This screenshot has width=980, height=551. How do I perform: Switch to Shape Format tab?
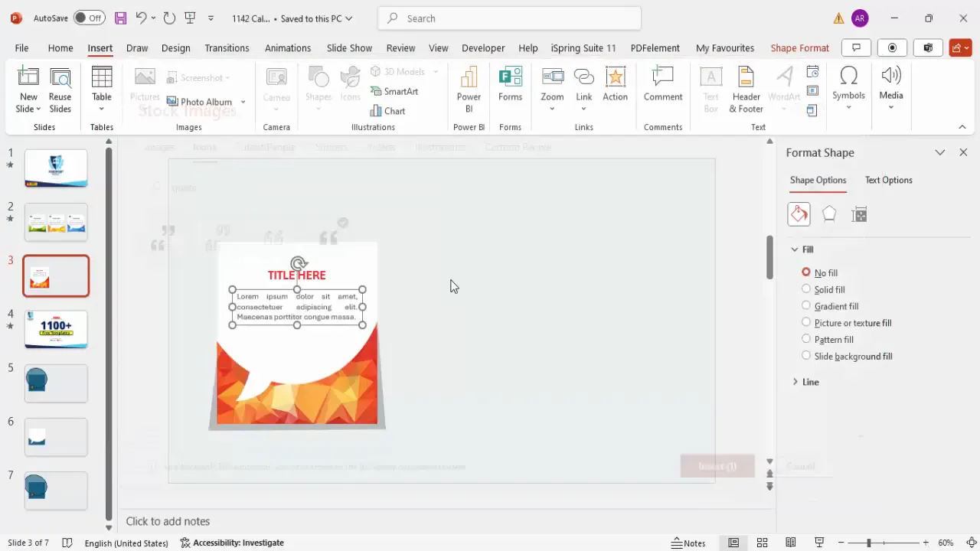[x=799, y=47]
